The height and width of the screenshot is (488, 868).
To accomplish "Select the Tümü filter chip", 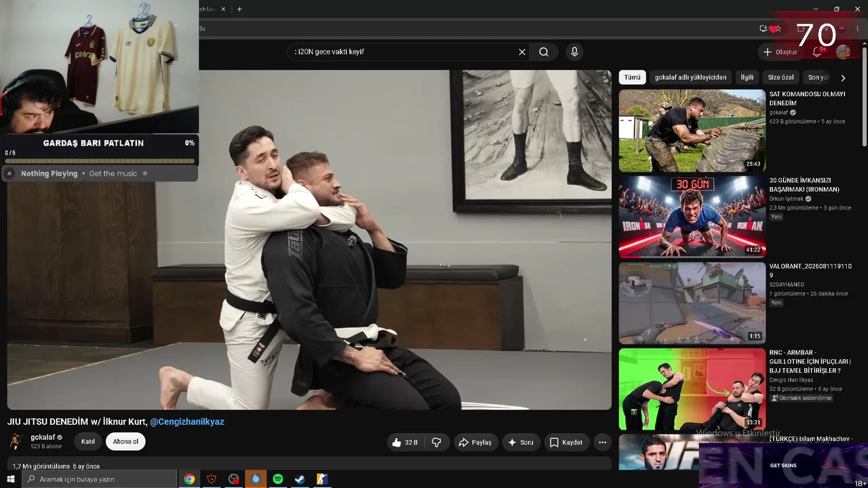I will point(632,77).
